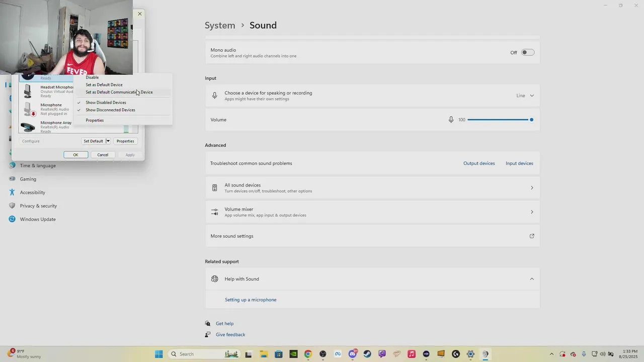This screenshot has width=644, height=362.
Task: Open Steam from the taskbar
Action: tap(367, 354)
